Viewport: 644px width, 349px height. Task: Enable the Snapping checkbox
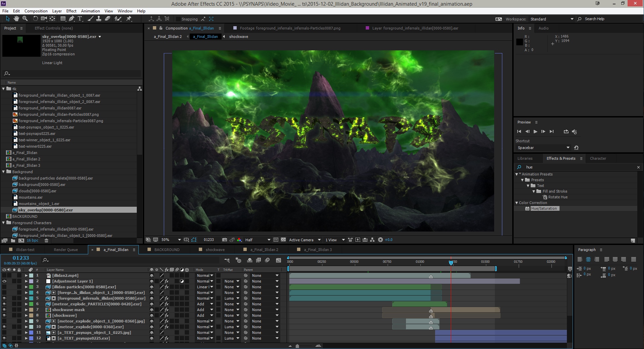(x=178, y=19)
